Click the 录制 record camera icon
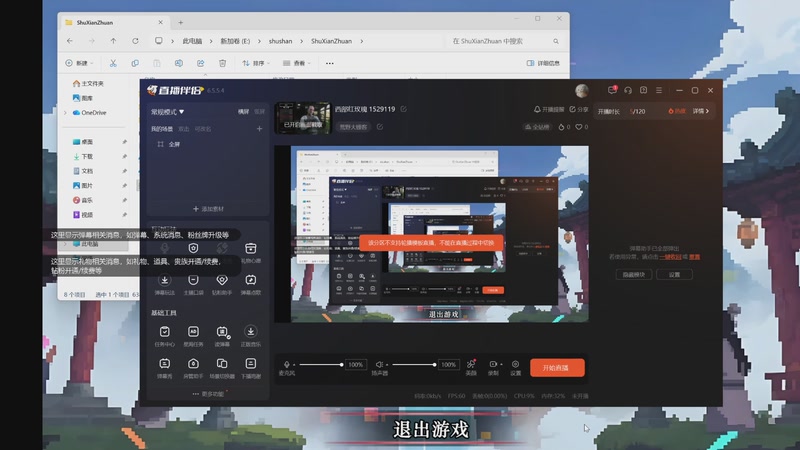 (x=493, y=364)
